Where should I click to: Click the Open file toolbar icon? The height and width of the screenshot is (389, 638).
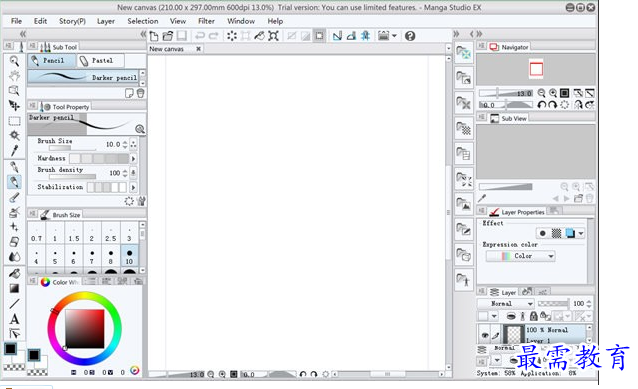168,36
